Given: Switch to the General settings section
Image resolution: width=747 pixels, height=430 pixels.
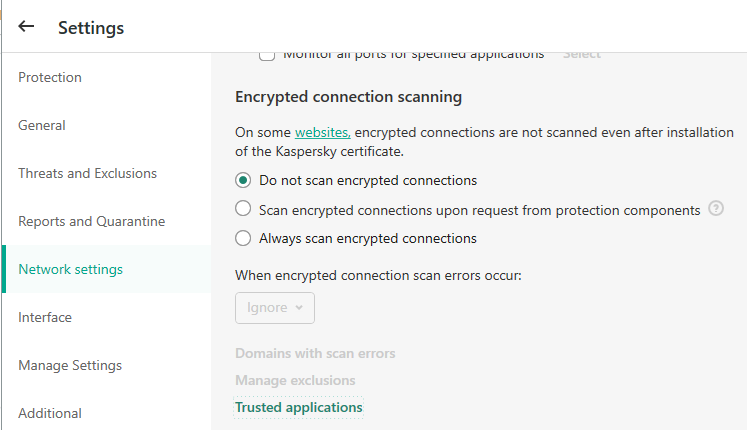Looking at the screenshot, I should [x=42, y=126].
